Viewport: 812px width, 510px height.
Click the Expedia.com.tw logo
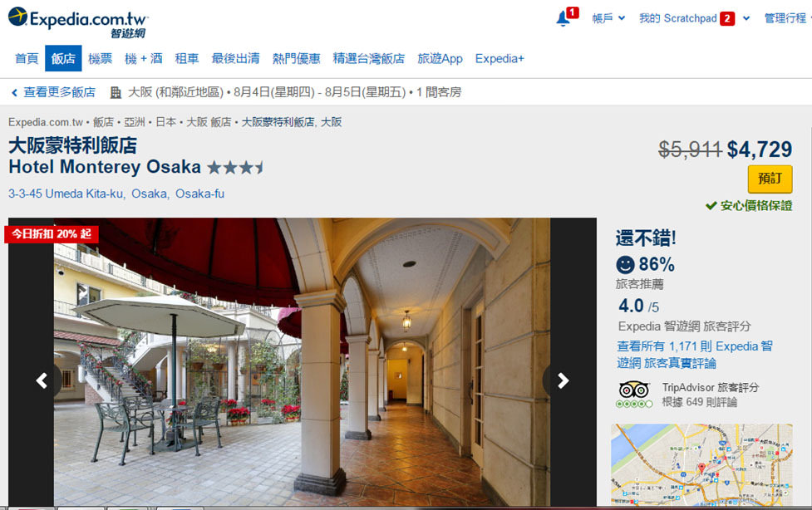pyautogui.click(x=78, y=22)
